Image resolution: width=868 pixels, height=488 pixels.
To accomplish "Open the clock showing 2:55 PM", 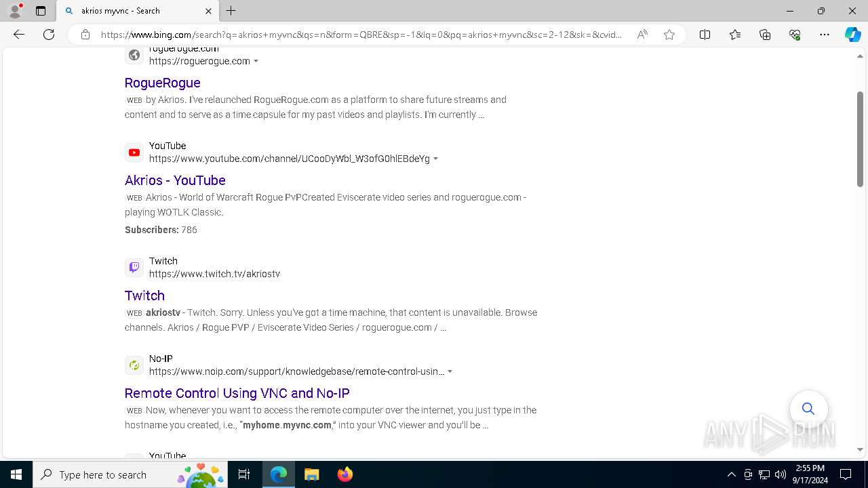I will click(810, 474).
